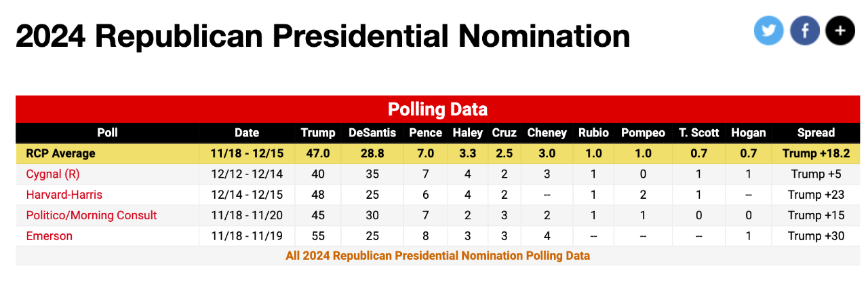Open the Politico/Morning Consult poll link
The width and height of the screenshot is (868, 287).
92,215
